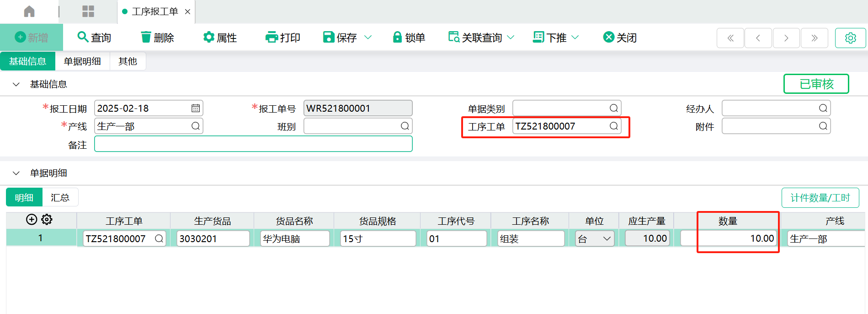Expand the 关联查询 dropdown arrow

click(511, 38)
